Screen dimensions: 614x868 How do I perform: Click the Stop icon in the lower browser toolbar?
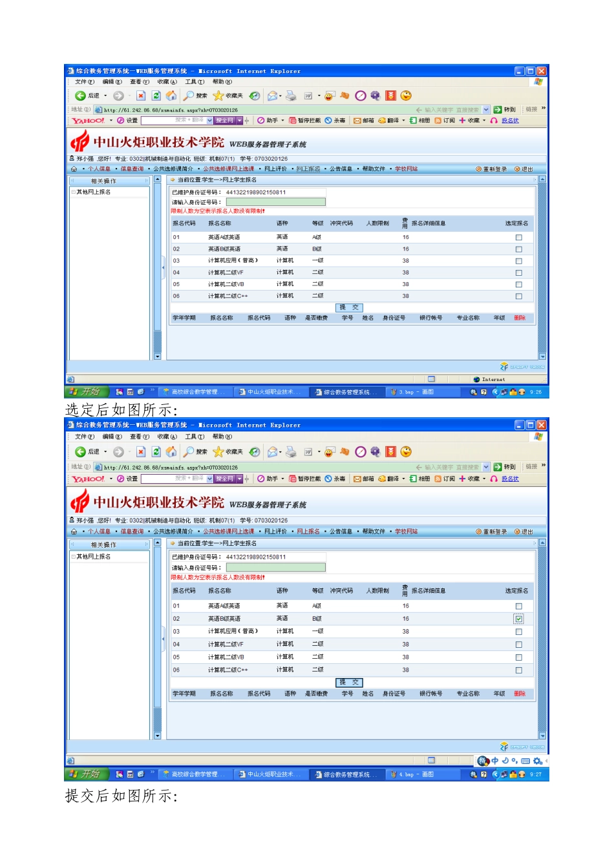pyautogui.click(x=140, y=451)
